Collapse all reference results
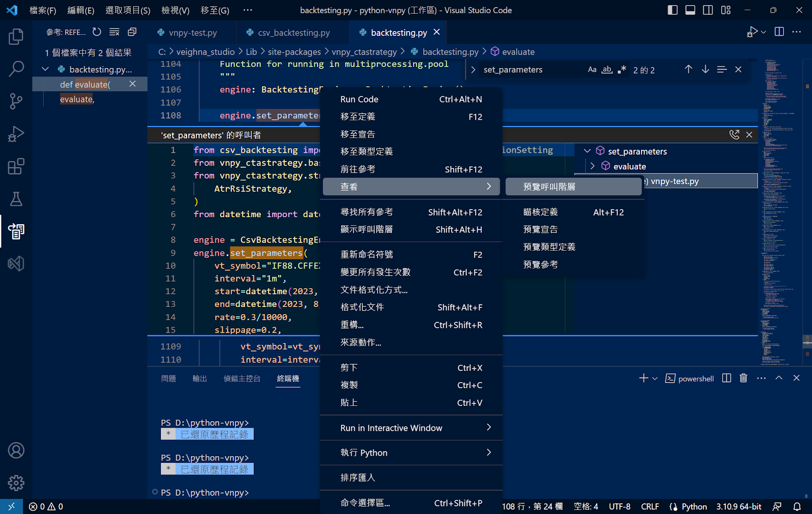This screenshot has width=812, height=514. (132, 32)
